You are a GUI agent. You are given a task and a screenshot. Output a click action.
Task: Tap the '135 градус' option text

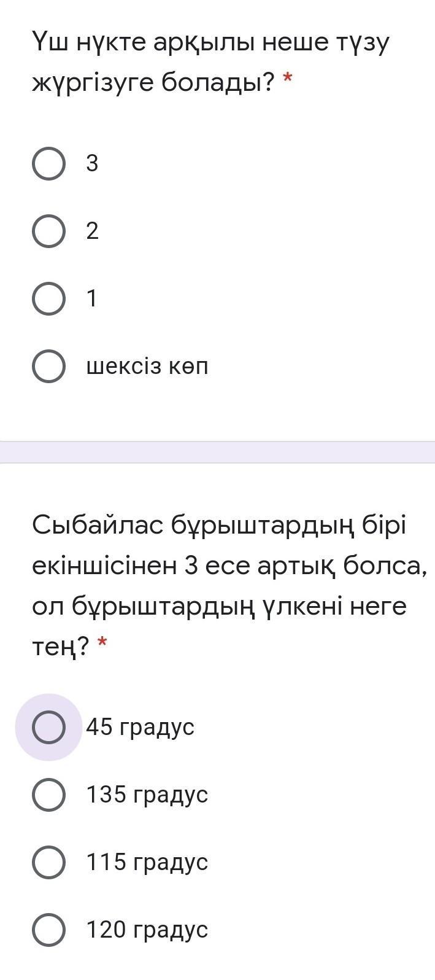click(x=147, y=795)
